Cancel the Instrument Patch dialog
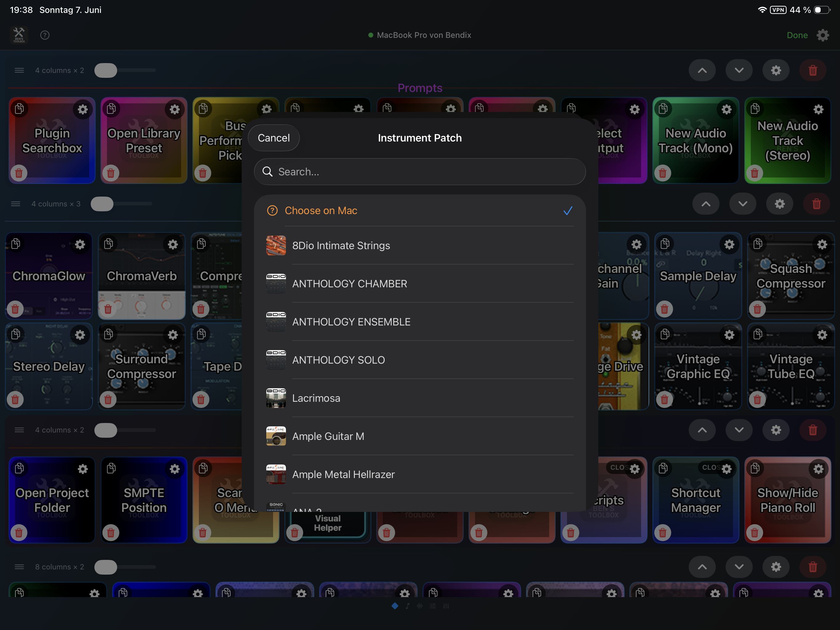Image resolution: width=840 pixels, height=630 pixels. tap(273, 138)
